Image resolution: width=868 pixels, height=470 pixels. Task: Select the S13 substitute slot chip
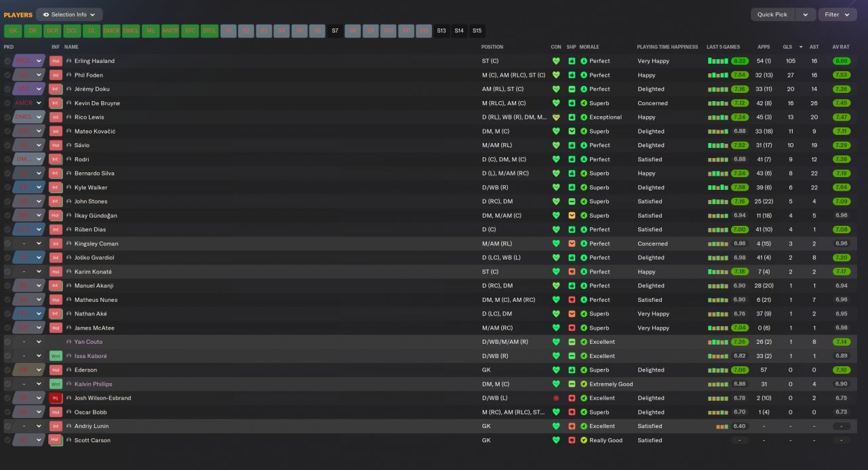[x=441, y=31]
